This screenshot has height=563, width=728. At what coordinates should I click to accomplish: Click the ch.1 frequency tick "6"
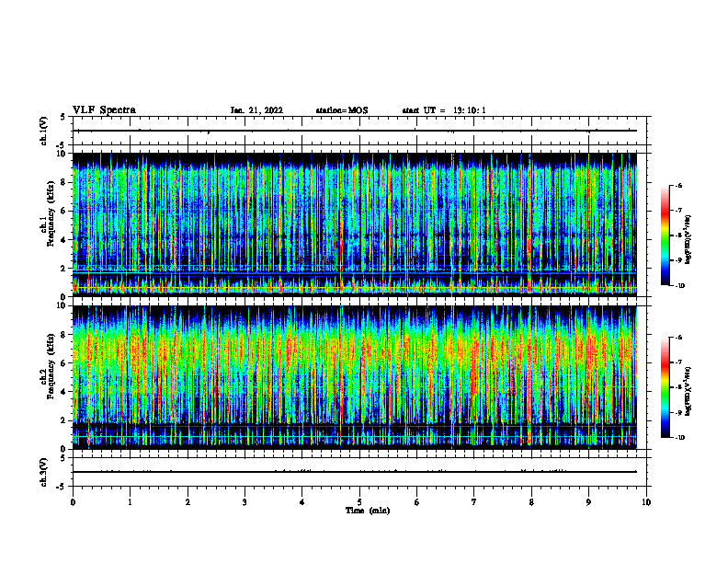pos(64,211)
